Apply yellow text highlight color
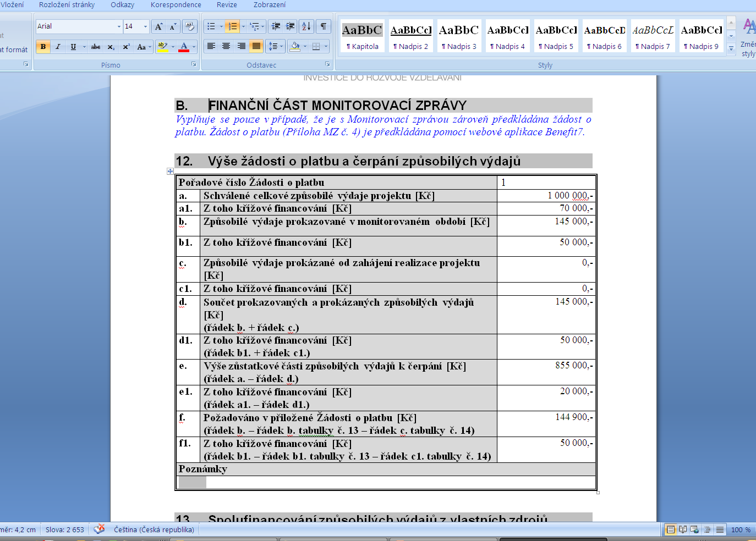This screenshot has height=541, width=756. pyautogui.click(x=162, y=47)
